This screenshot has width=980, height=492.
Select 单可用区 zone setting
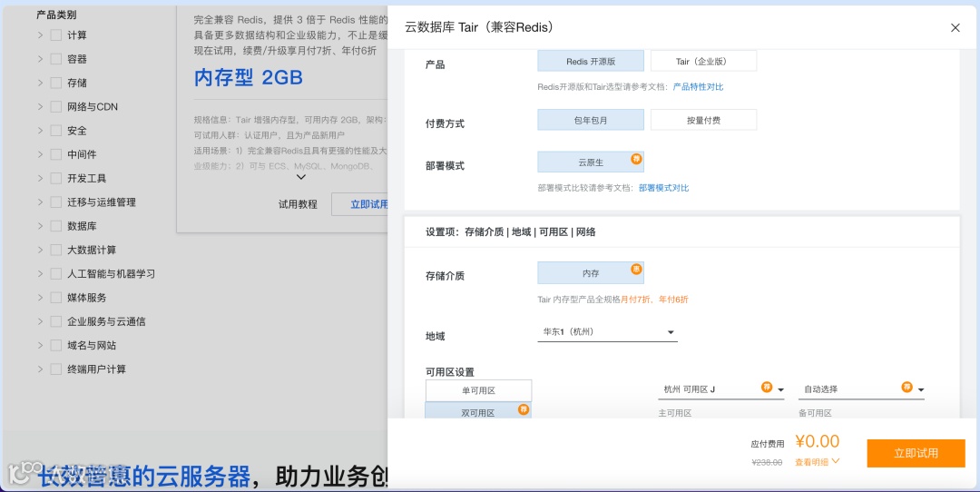click(x=479, y=390)
